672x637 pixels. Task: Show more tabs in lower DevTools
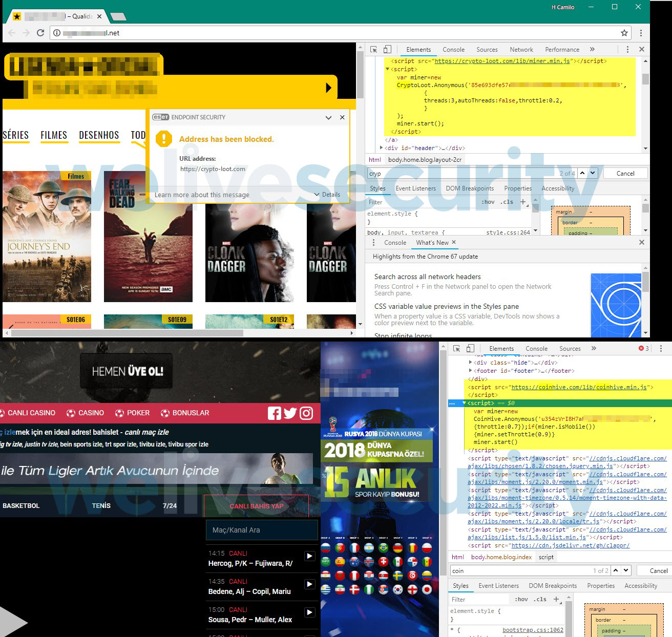pos(594,349)
